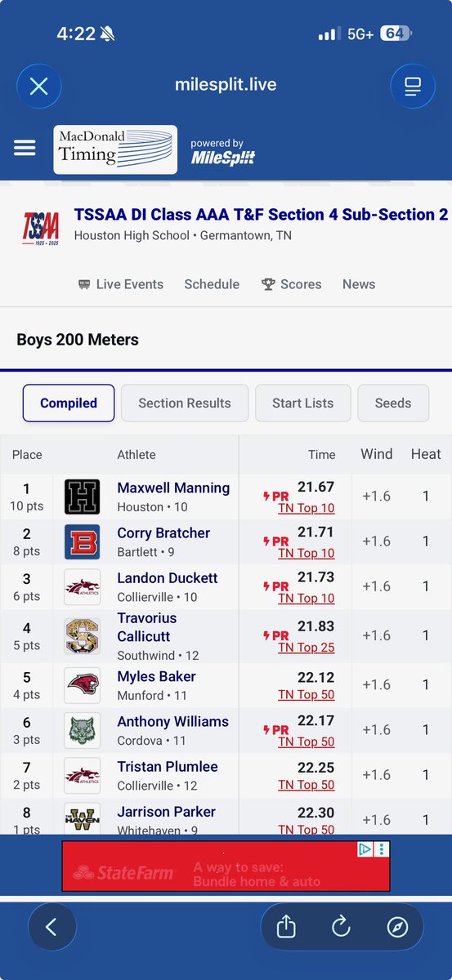The width and height of the screenshot is (452, 980).
Task: Open the Live Events page
Action: click(120, 284)
